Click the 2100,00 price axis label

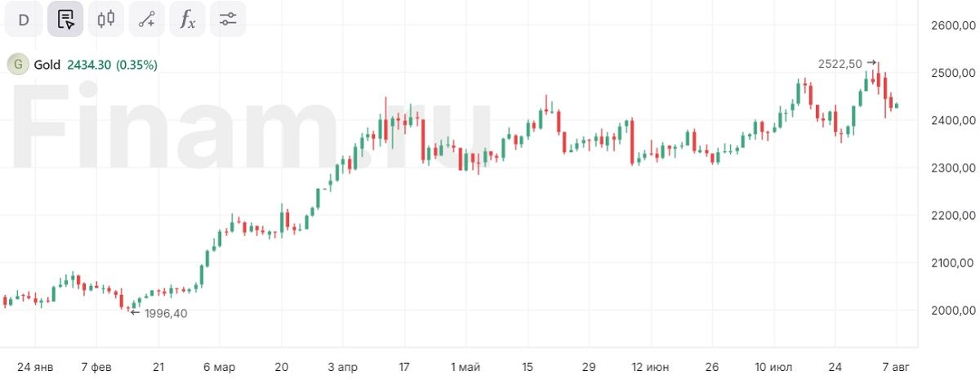[954, 263]
